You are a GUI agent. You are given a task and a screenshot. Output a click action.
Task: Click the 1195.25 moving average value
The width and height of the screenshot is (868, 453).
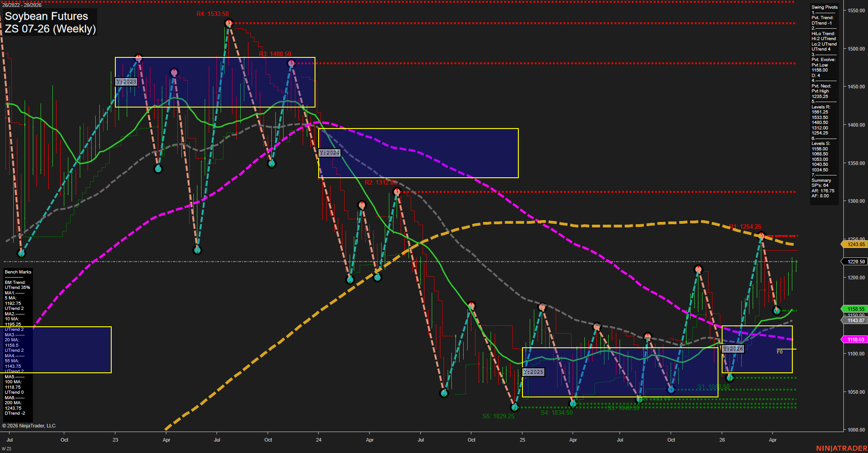13,324
